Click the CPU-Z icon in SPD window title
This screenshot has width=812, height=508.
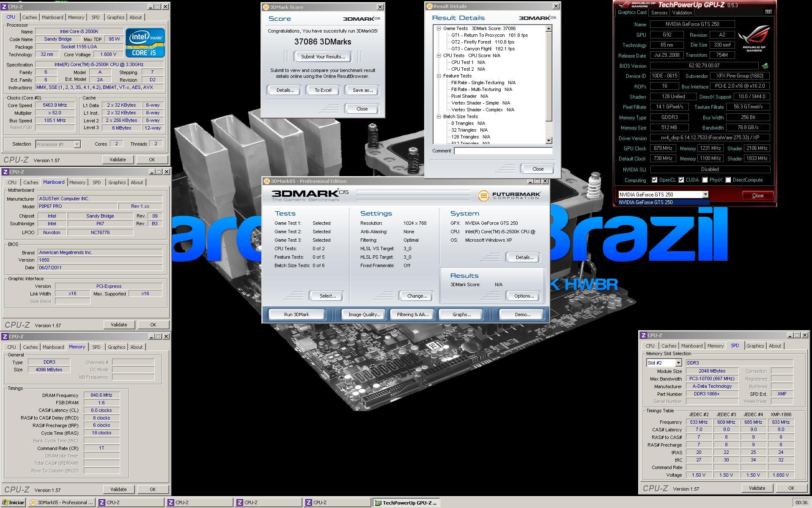644,335
